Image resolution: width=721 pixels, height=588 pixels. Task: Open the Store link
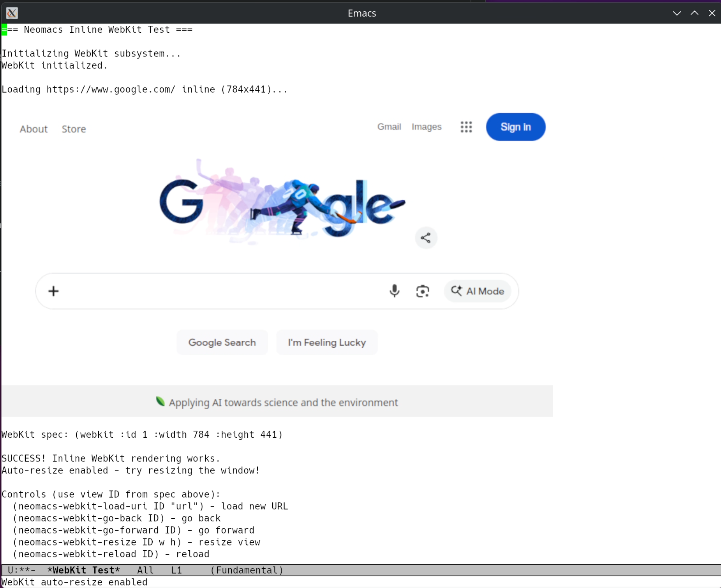coord(74,129)
